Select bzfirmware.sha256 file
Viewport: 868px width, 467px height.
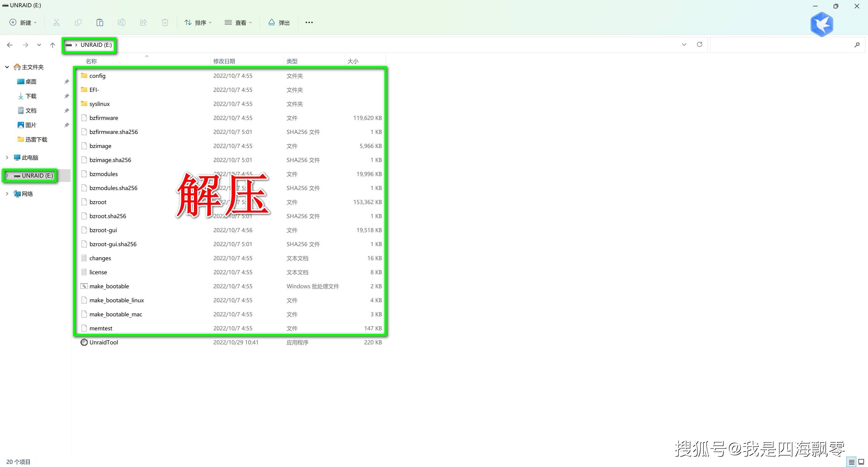coord(113,132)
